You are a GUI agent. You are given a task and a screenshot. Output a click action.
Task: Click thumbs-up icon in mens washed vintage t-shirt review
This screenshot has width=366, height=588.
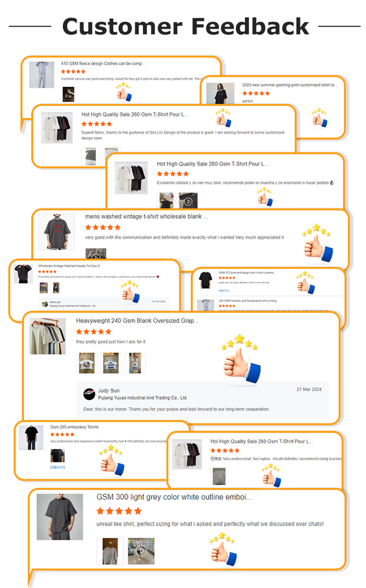point(318,243)
